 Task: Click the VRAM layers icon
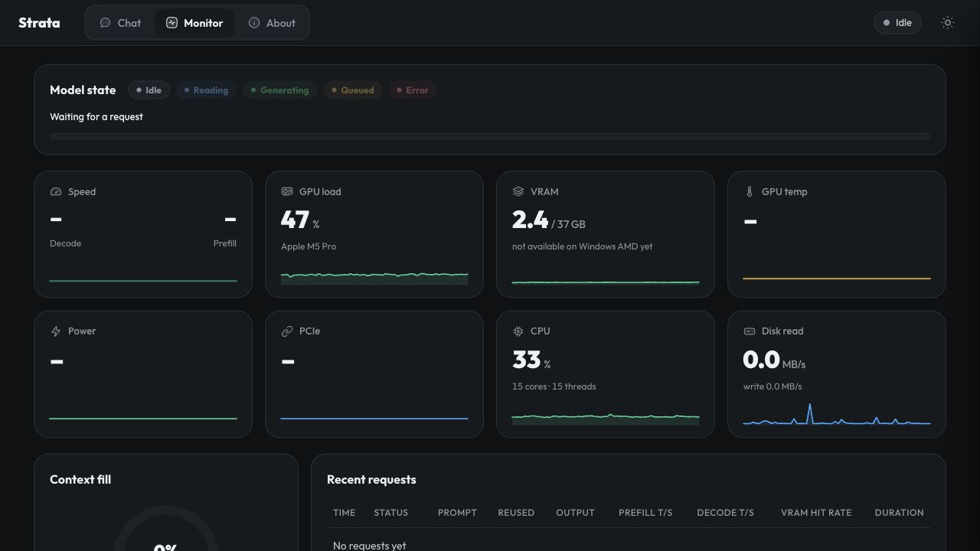tap(518, 192)
